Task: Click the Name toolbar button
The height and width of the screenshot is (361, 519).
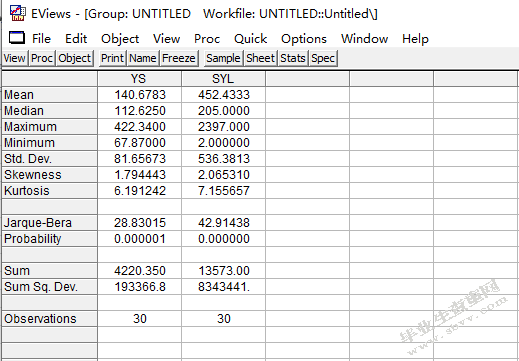Action: [x=143, y=58]
